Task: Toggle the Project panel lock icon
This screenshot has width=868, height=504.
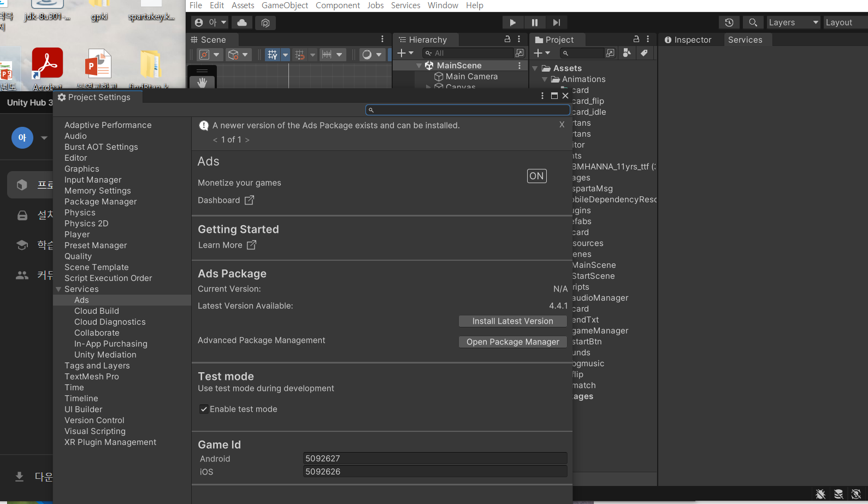Action: [x=636, y=39]
